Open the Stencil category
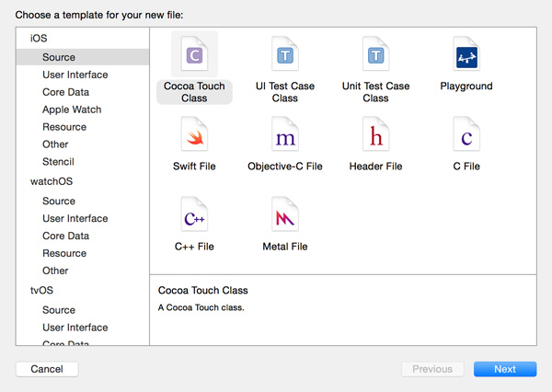This screenshot has width=552, height=392. (x=83, y=162)
